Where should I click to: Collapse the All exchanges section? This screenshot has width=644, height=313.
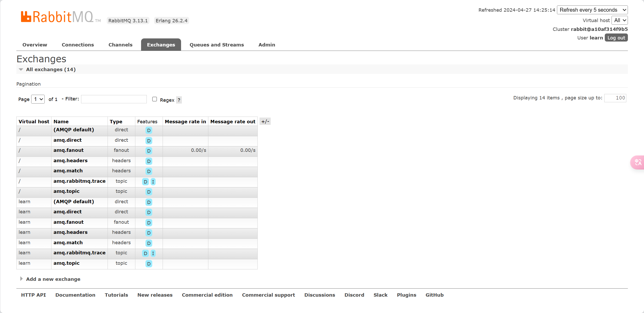pyautogui.click(x=51, y=69)
